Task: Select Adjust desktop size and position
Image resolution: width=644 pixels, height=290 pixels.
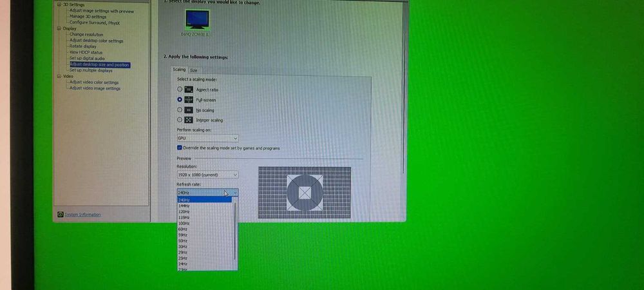Action: click(x=100, y=64)
